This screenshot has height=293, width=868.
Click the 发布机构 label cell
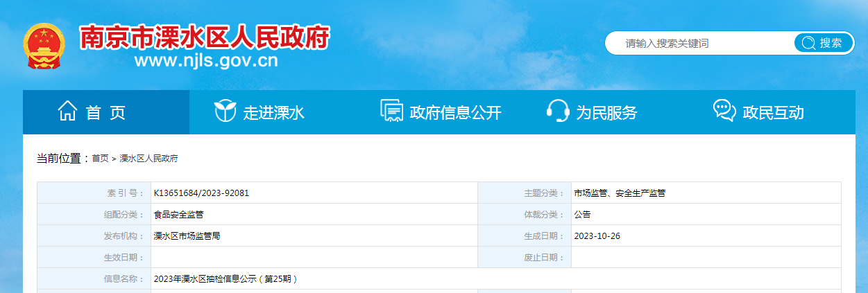(x=94, y=236)
